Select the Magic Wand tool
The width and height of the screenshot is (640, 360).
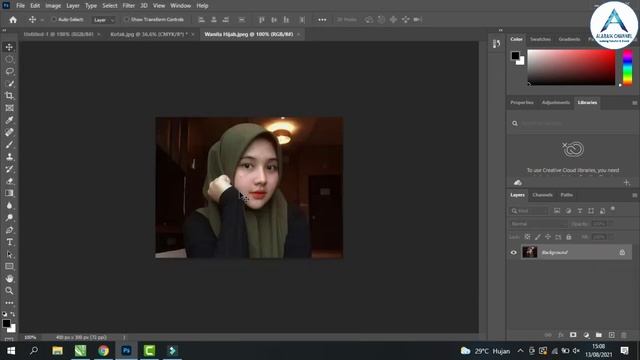(x=9, y=84)
